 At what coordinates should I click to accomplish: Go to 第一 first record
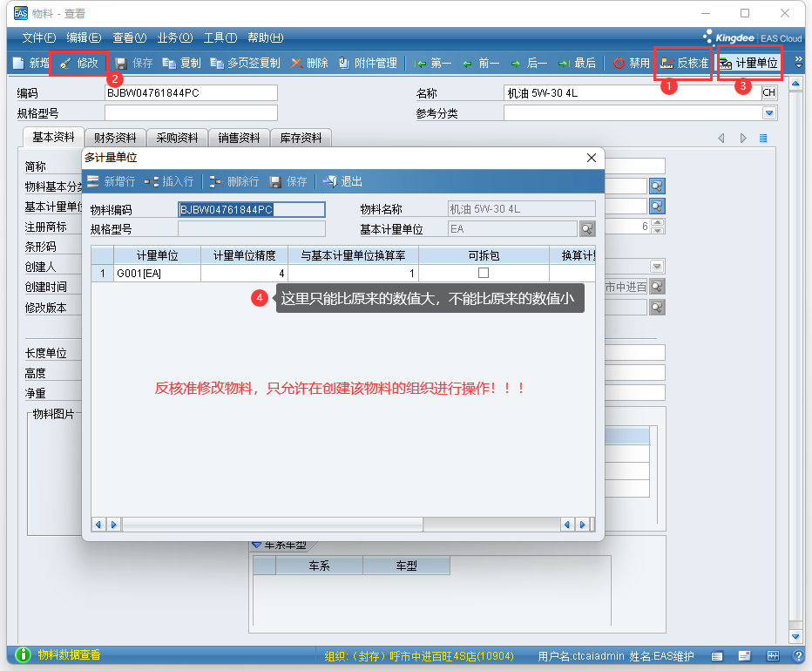tap(432, 63)
